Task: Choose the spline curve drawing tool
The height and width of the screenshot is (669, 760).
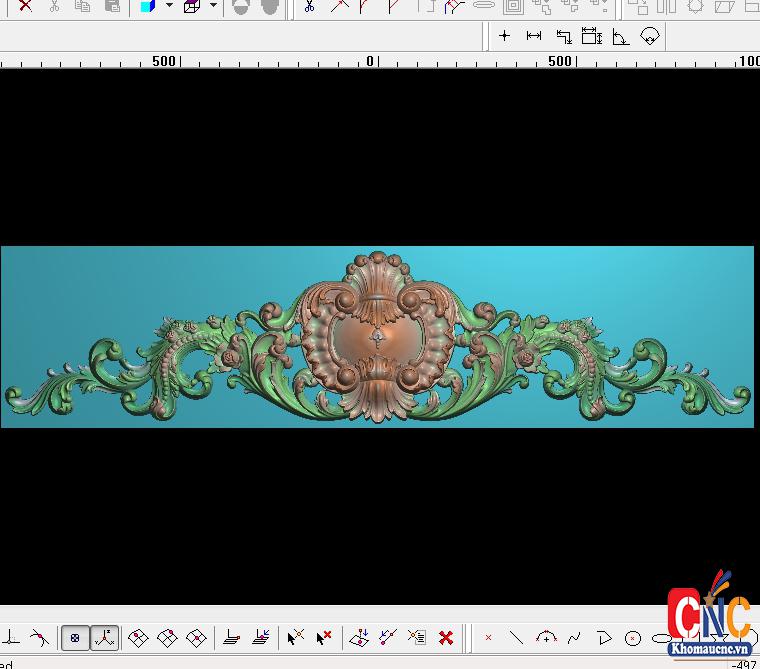Action: (x=575, y=637)
